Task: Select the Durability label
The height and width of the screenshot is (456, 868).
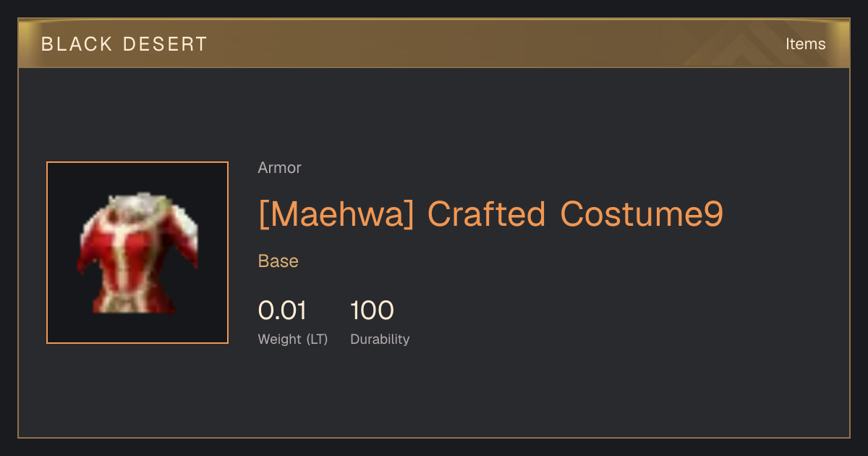Action: (380, 339)
